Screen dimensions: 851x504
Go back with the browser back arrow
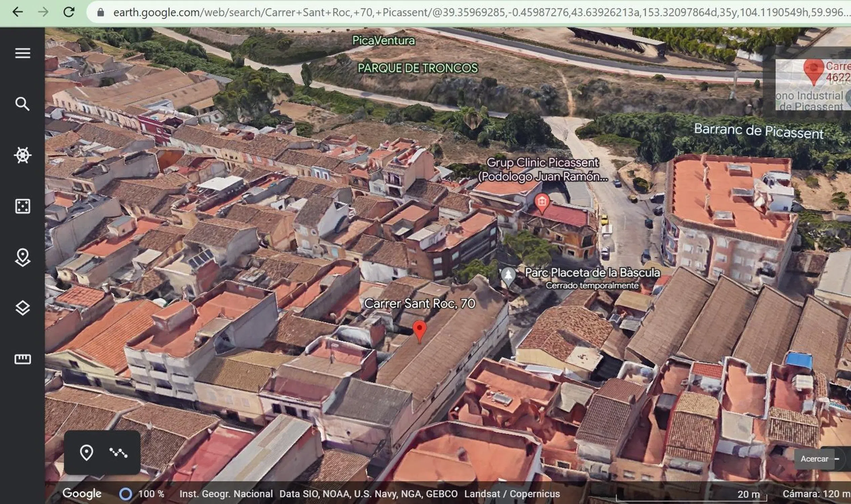[18, 12]
